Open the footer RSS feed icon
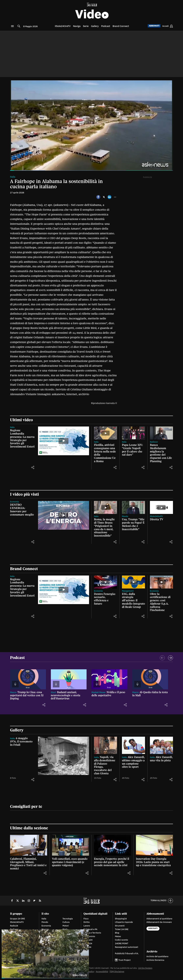Viewport: 183px width, 980px height. [40, 900]
